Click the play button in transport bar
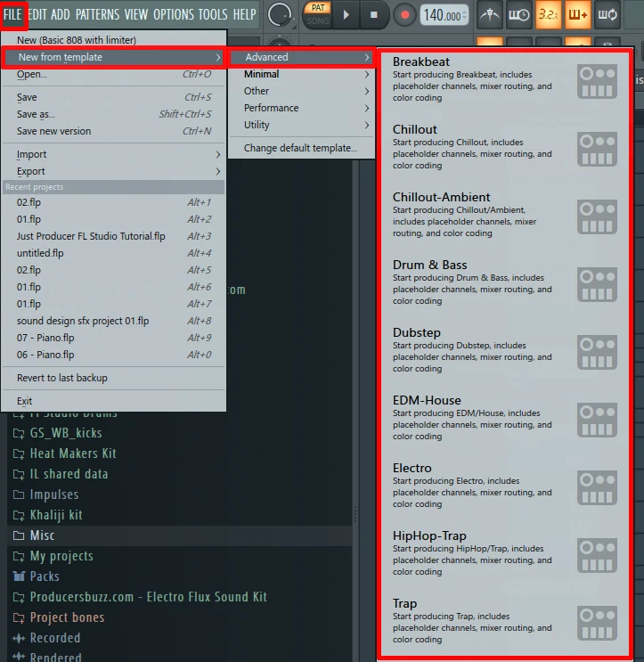The width and height of the screenshot is (644, 662). pos(346,15)
